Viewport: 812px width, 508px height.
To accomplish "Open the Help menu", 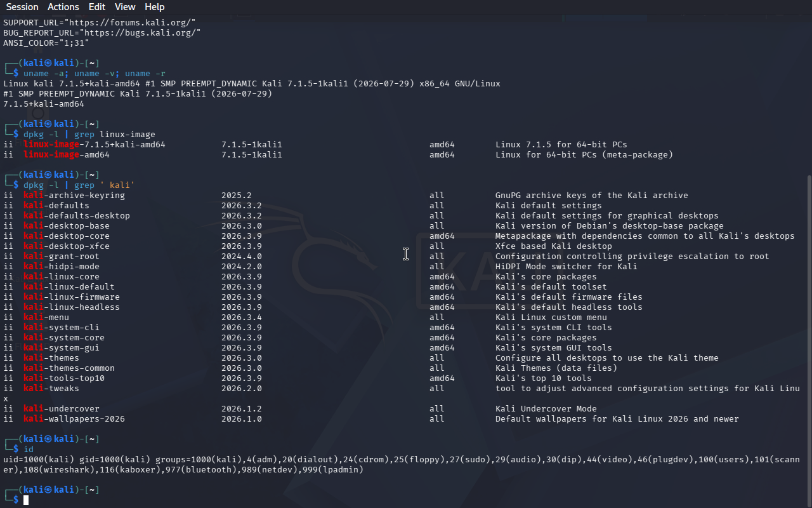I will [x=155, y=7].
